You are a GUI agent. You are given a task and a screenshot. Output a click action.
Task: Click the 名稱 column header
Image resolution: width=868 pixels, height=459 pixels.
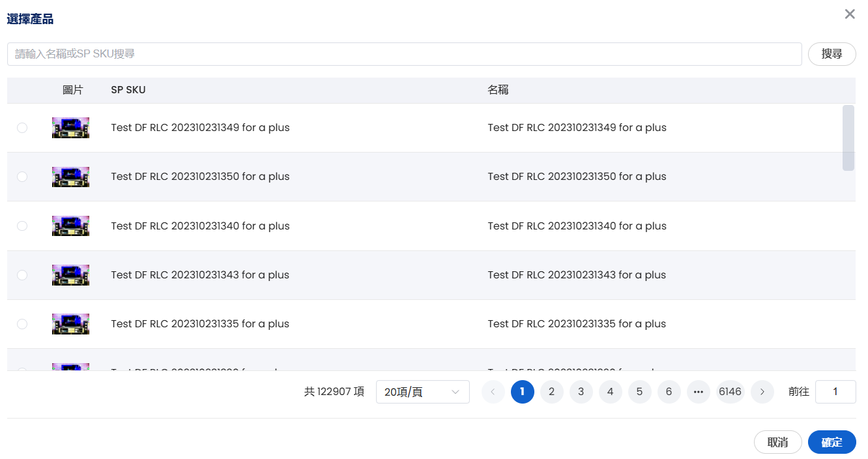coord(498,90)
